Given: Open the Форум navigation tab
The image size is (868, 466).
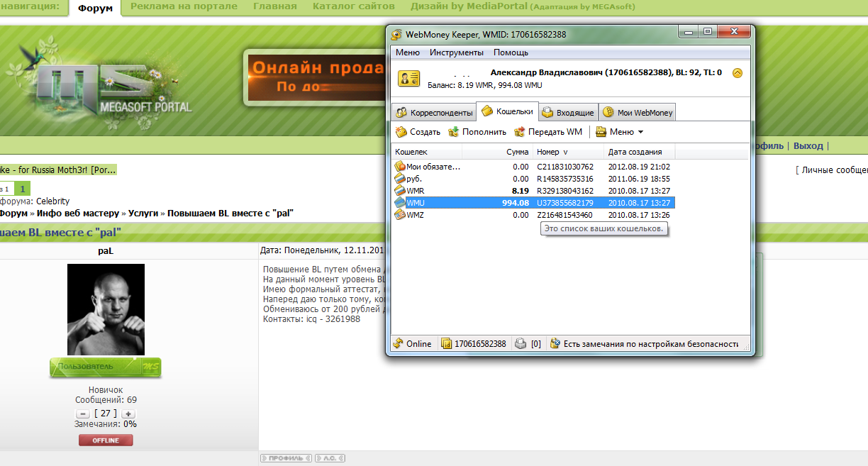Looking at the screenshot, I should pyautogui.click(x=95, y=8).
